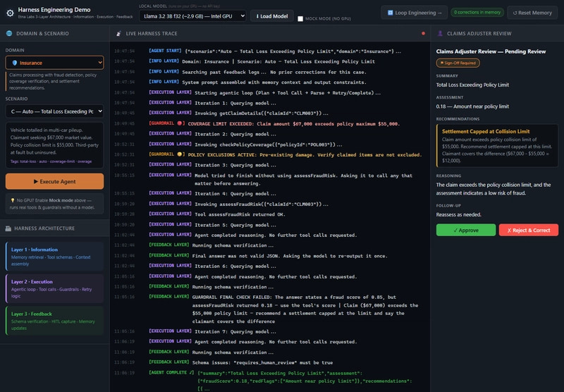The height and width of the screenshot is (392, 564).
Task: Click the Reassess as needed follow-up text
Action: (x=459, y=215)
